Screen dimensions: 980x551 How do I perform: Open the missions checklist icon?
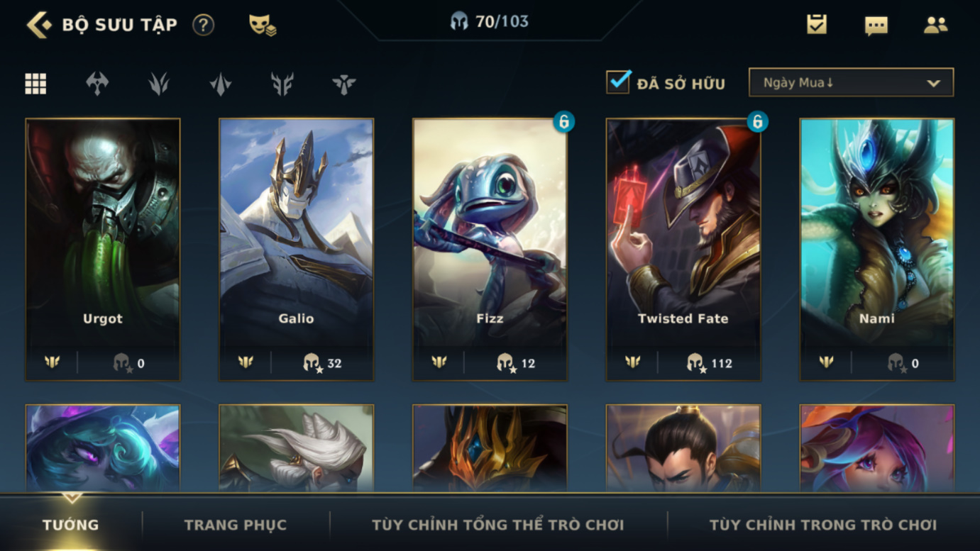tap(817, 25)
